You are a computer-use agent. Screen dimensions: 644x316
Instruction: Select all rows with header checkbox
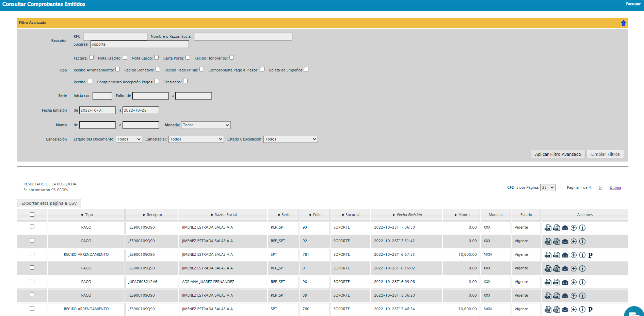coord(32,215)
